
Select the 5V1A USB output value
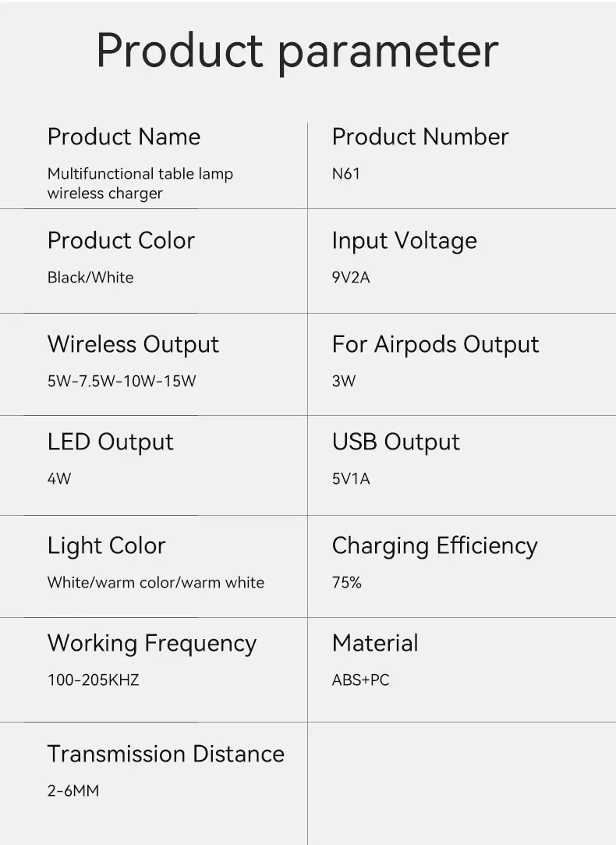351,478
